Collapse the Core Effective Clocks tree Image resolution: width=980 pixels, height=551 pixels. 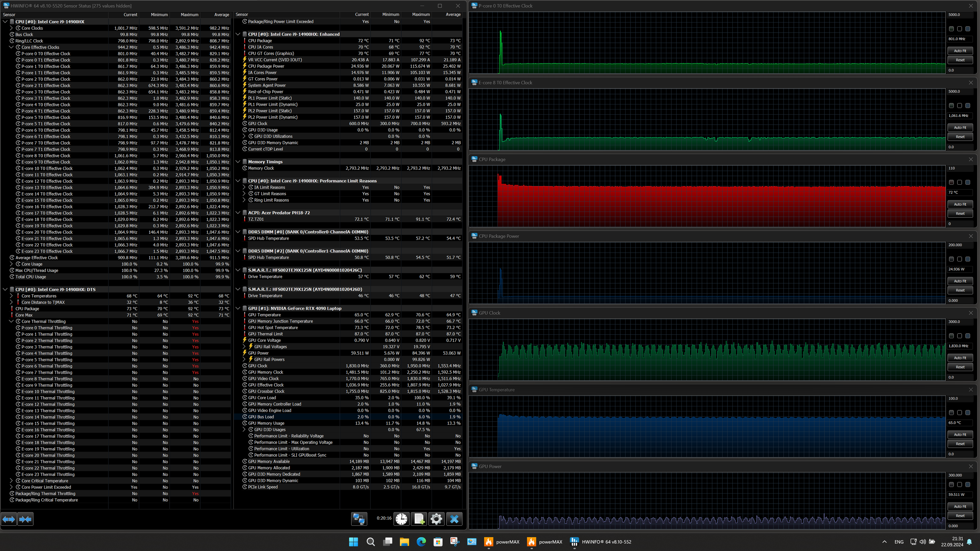[11, 47]
